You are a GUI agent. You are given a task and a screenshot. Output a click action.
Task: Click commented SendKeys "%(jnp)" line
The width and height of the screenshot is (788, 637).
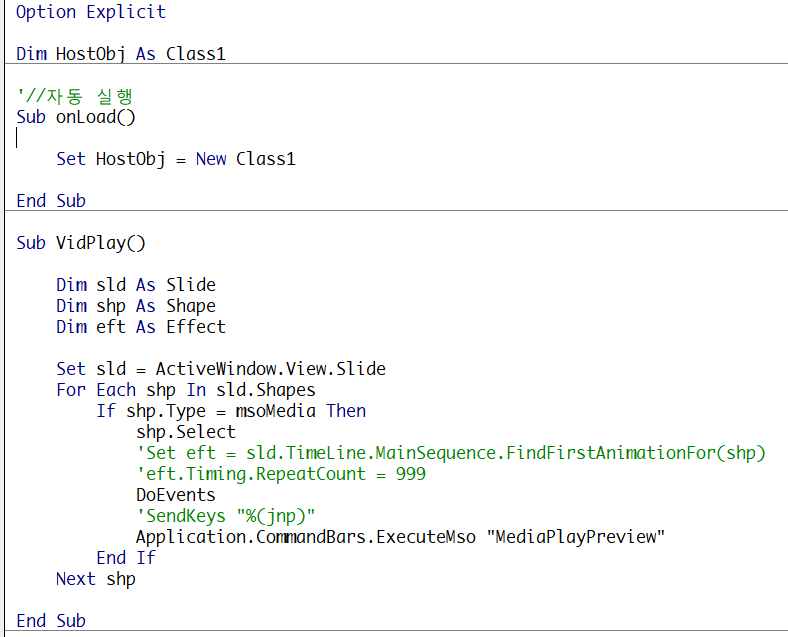[x=226, y=516]
